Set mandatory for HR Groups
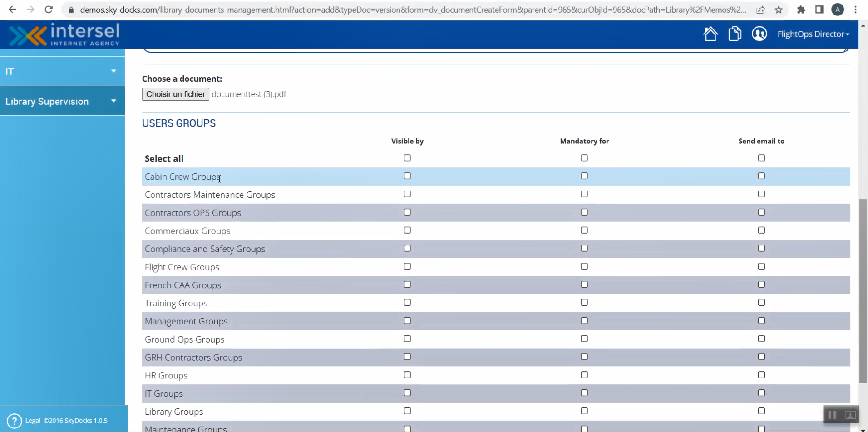The height and width of the screenshot is (432, 868). (584, 375)
